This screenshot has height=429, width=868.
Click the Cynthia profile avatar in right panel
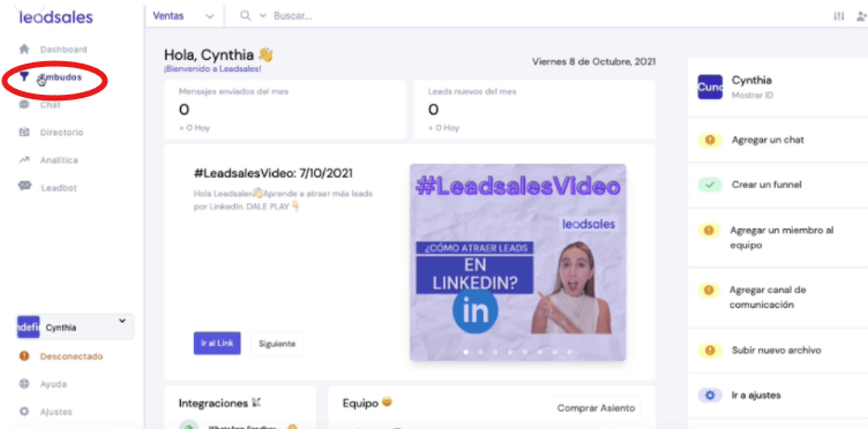tap(710, 87)
